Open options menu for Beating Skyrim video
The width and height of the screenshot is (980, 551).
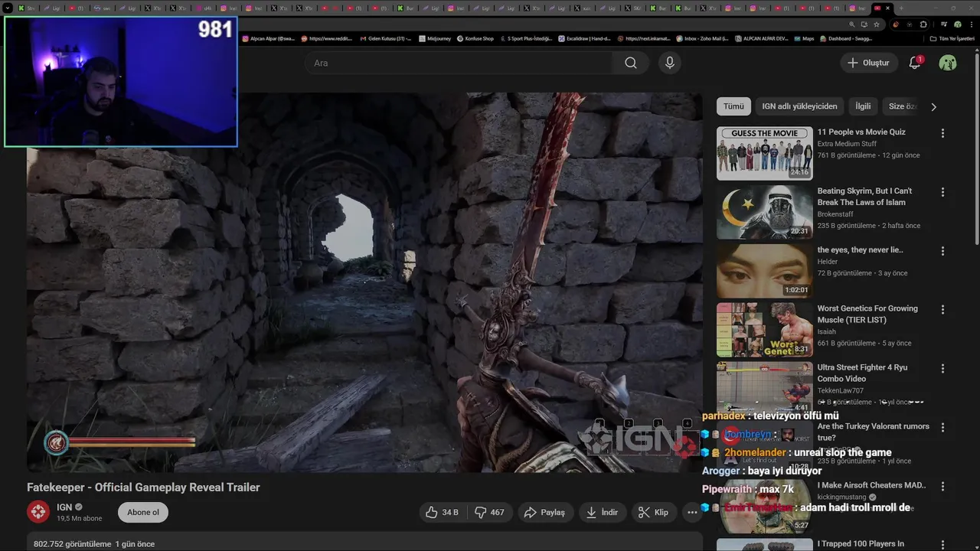pyautogui.click(x=942, y=192)
